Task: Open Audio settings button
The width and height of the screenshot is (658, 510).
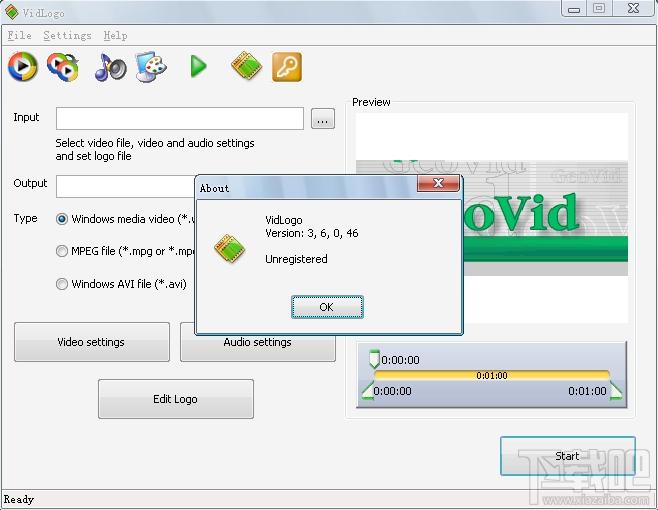Action: coord(258,347)
